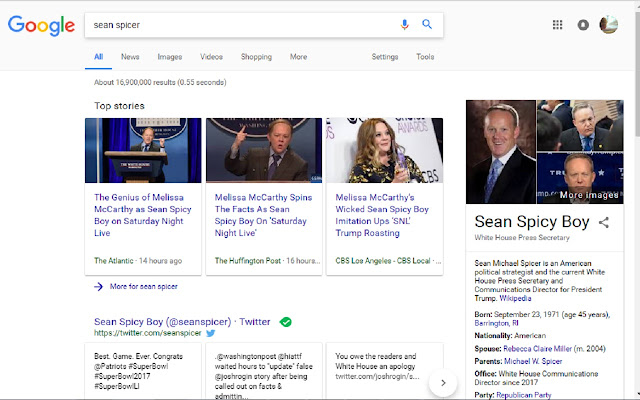Click the arrow icon beside More for sean spicer
The width and height of the screenshot is (640, 400).
tap(98, 287)
